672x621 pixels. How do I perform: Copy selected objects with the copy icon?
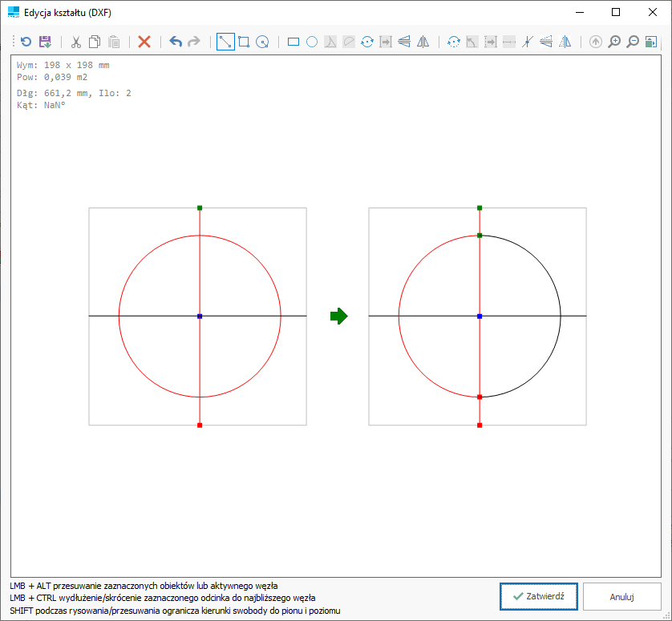coord(95,42)
